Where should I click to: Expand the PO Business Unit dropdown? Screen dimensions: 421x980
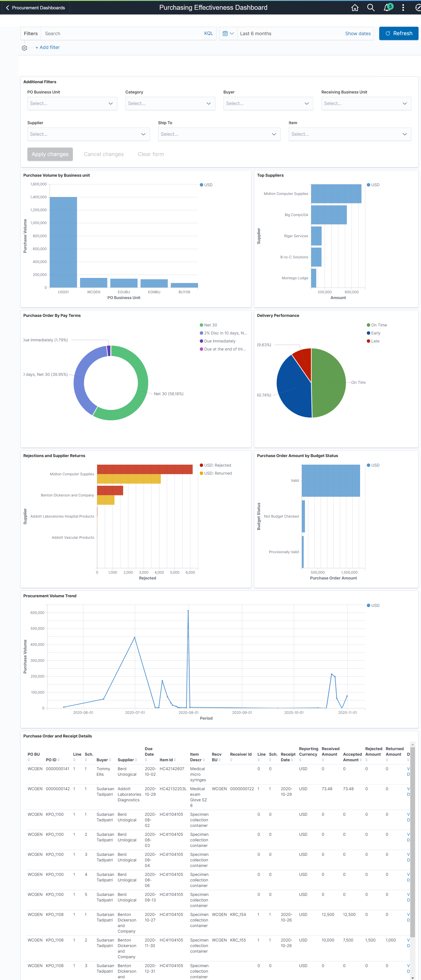72,103
